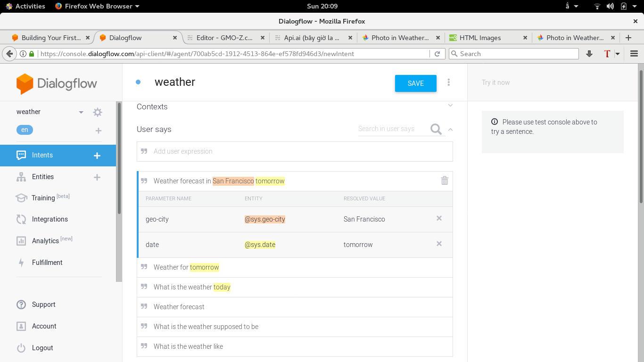The image size is (644, 362).
Task: Remove the geo-city parameter row
Action: click(439, 218)
